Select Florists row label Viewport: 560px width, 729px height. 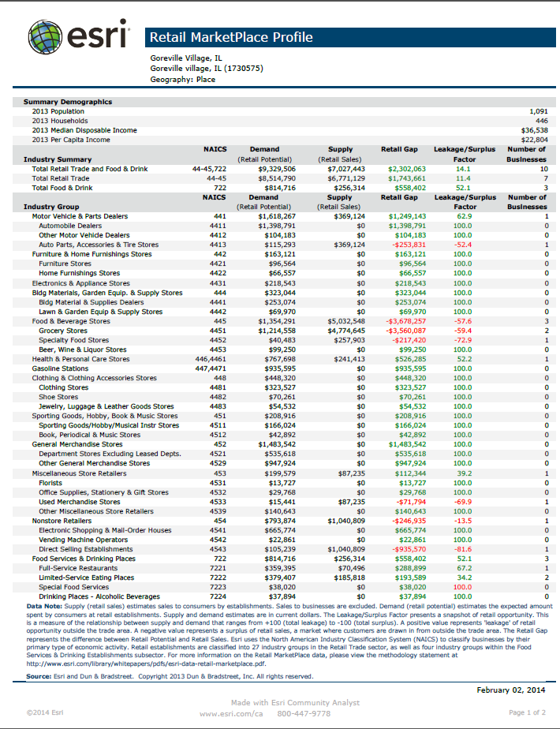(50, 483)
